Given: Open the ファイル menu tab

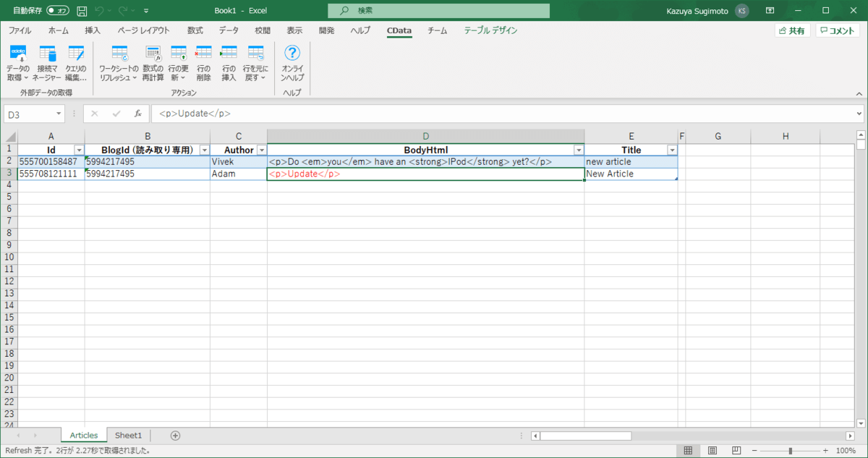Looking at the screenshot, I should click(x=20, y=30).
